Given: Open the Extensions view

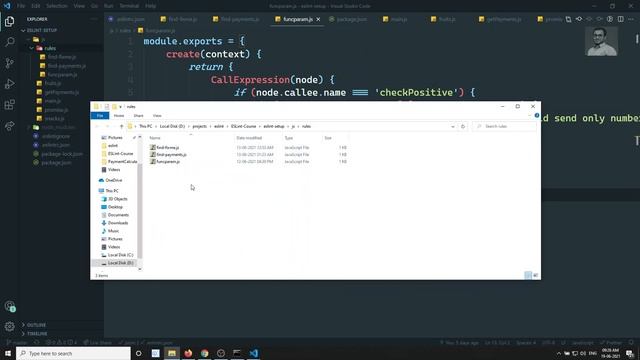Looking at the screenshot, I should 9,104.
